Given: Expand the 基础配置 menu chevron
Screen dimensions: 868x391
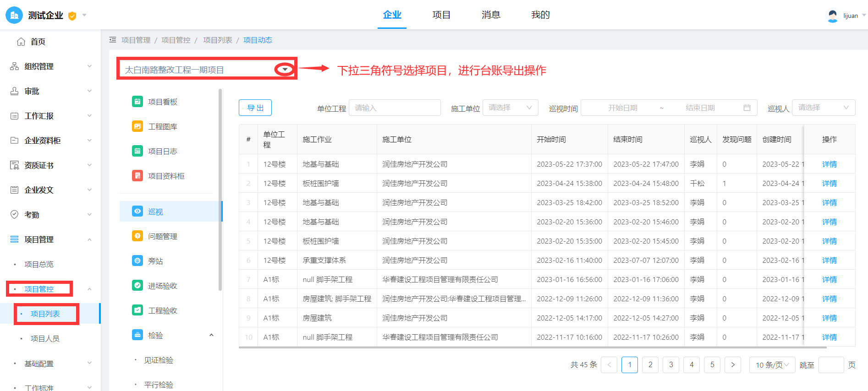Looking at the screenshot, I should tap(89, 363).
